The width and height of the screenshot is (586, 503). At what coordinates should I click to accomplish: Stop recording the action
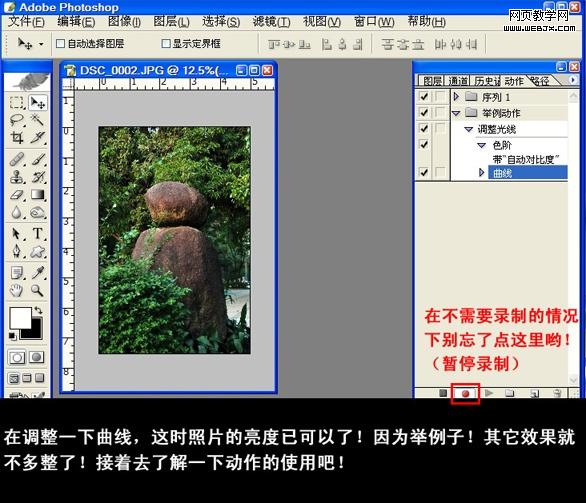pos(443,393)
